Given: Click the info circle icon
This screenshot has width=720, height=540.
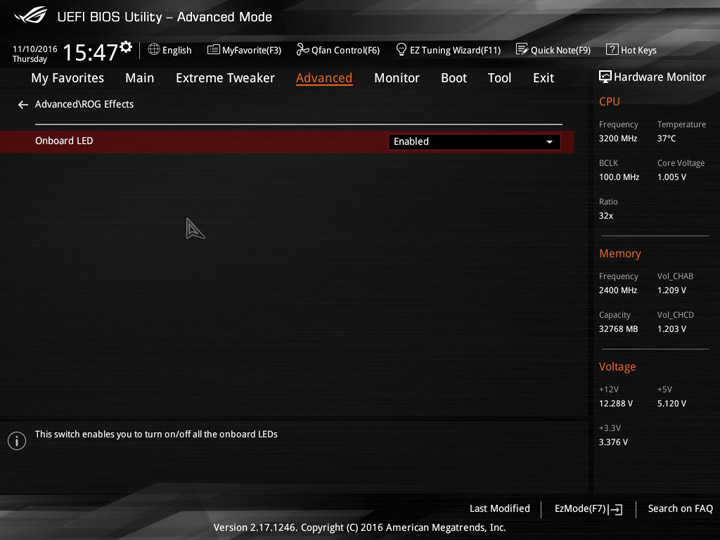Looking at the screenshot, I should click(17, 441).
